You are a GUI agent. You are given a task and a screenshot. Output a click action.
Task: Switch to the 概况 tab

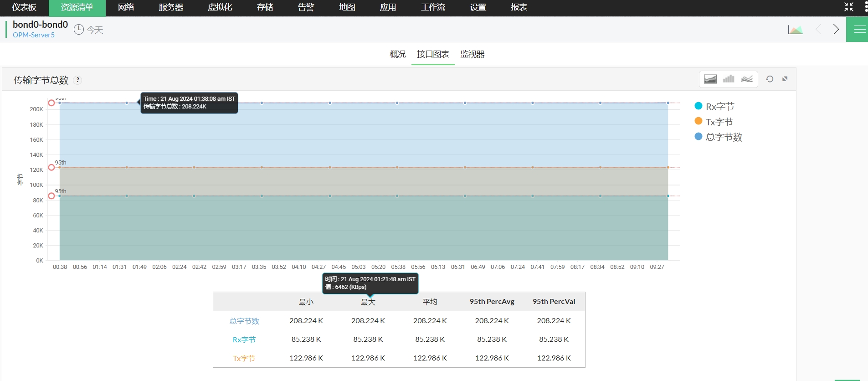coord(398,54)
